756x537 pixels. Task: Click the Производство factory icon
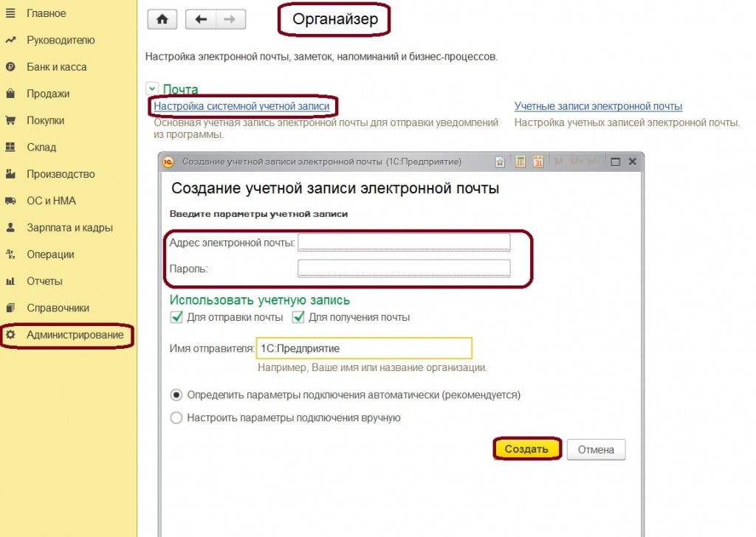pyautogui.click(x=10, y=174)
